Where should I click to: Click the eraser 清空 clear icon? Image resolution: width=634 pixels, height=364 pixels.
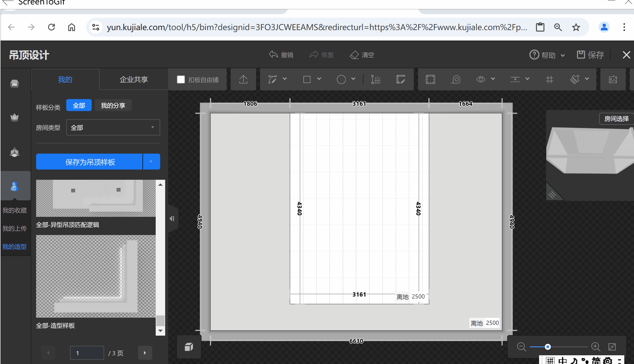(354, 55)
